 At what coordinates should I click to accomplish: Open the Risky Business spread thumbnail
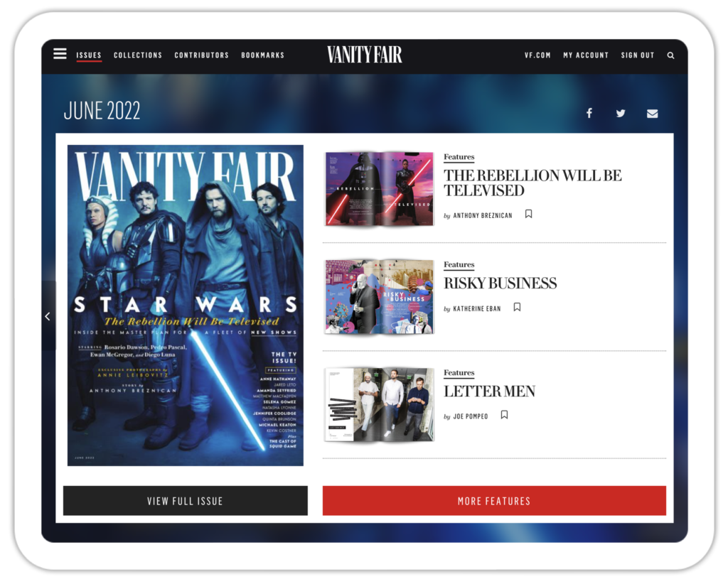coord(380,297)
